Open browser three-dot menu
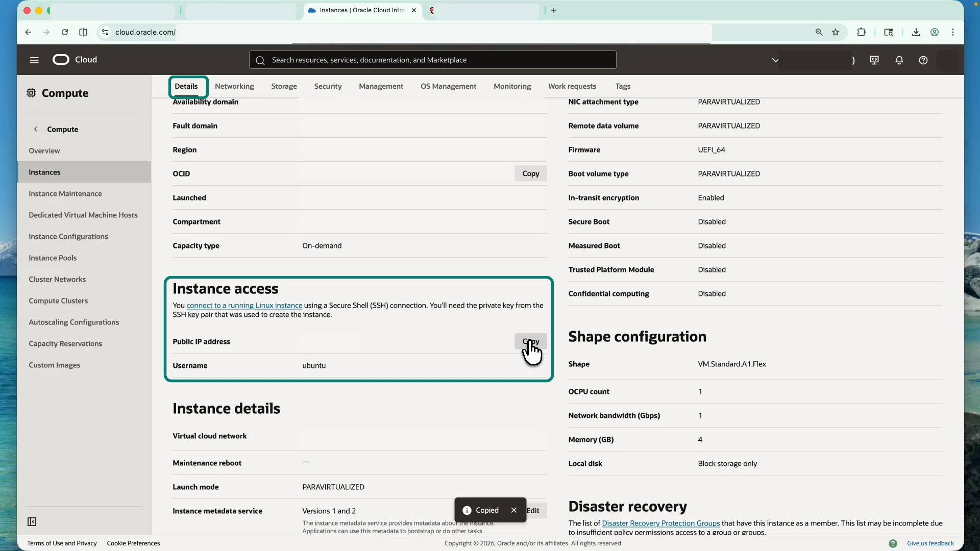The height and width of the screenshot is (551, 980). coord(953,32)
